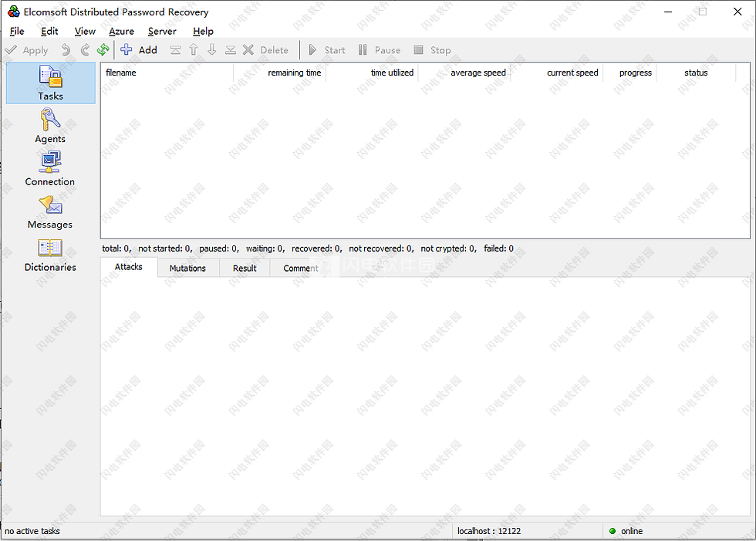Sort by average speed column header
This screenshot has height=541, width=756.
click(x=464, y=73)
